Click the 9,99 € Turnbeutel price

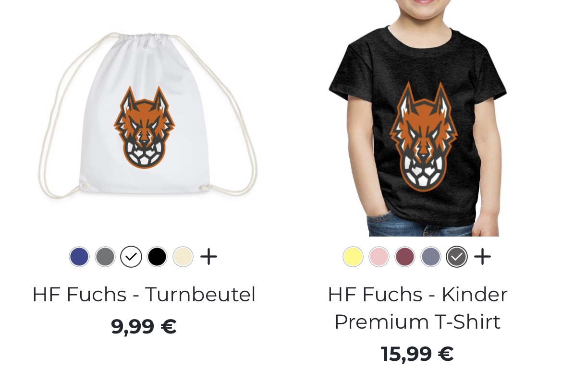click(x=144, y=326)
